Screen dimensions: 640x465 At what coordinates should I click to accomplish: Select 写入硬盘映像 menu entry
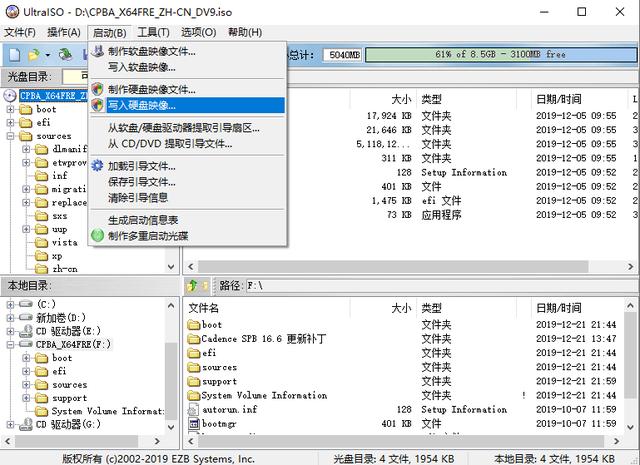point(187,105)
